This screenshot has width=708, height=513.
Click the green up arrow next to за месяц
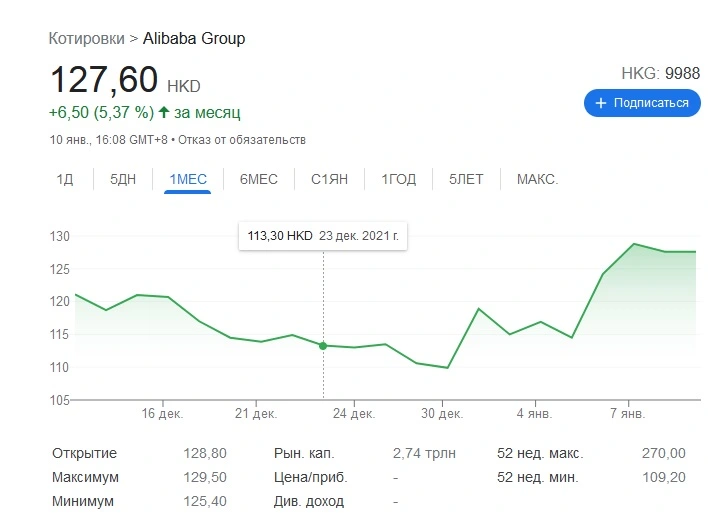click(x=164, y=112)
